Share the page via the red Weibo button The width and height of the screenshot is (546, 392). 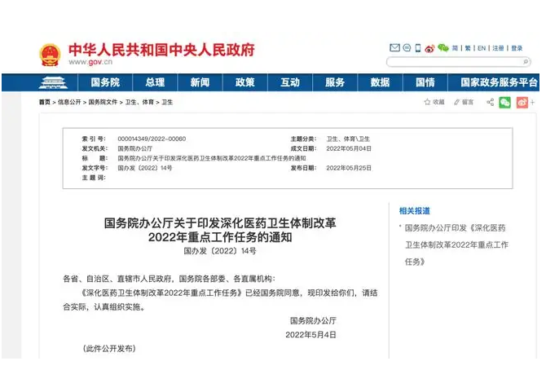click(522, 103)
